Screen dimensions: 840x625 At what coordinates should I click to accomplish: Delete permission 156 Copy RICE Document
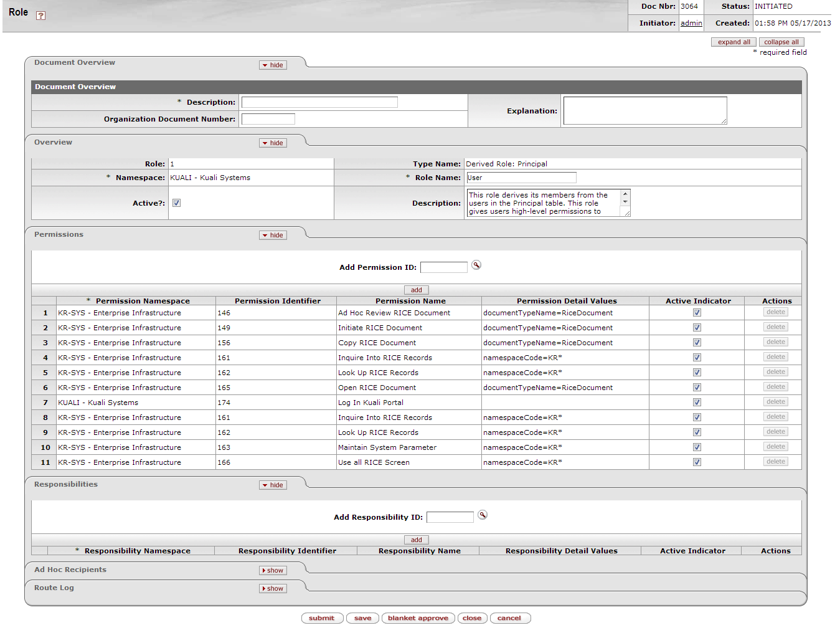coord(776,342)
